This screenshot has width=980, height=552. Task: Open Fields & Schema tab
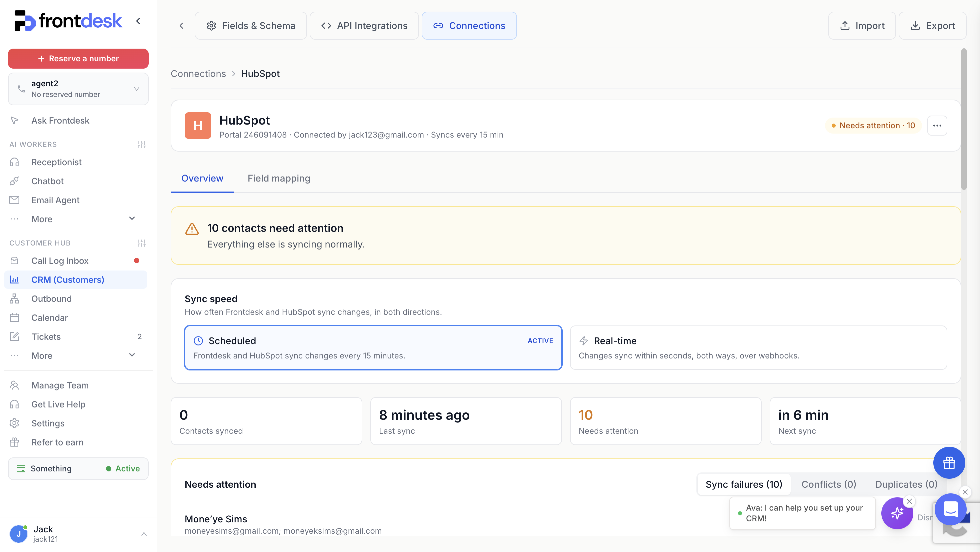pyautogui.click(x=251, y=25)
